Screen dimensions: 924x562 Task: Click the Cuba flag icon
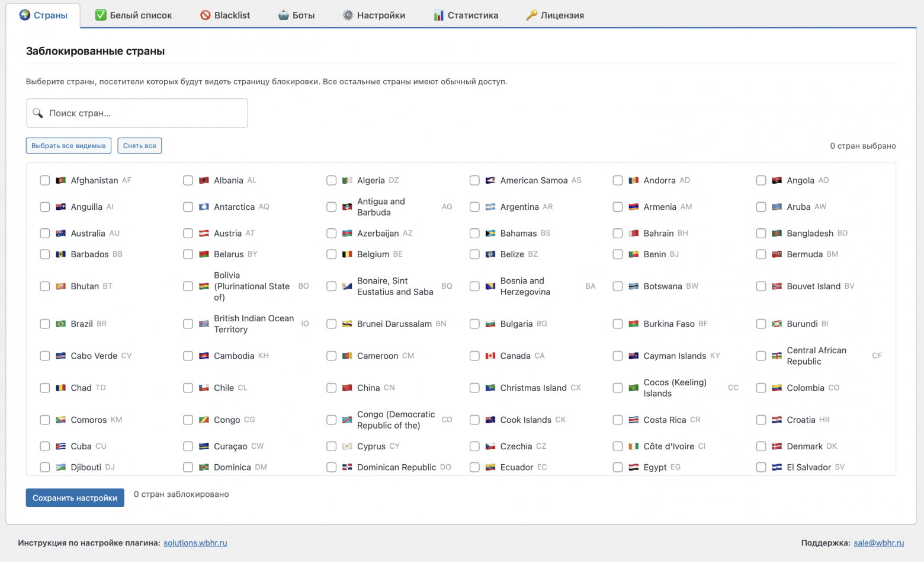[60, 446]
